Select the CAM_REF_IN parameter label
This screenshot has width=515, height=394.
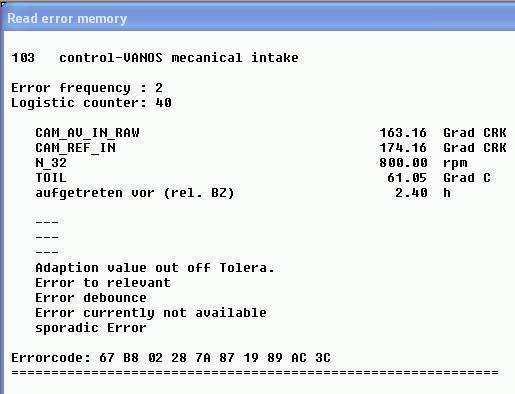pos(76,148)
